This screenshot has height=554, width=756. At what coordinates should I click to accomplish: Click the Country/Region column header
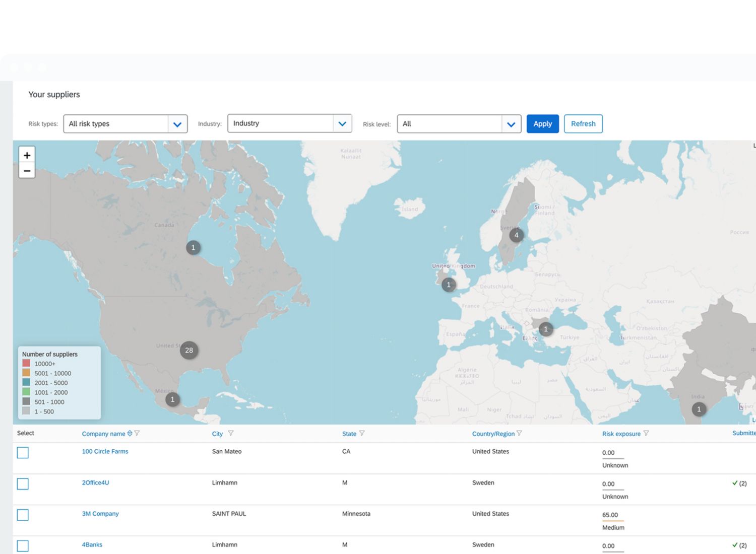click(x=493, y=434)
